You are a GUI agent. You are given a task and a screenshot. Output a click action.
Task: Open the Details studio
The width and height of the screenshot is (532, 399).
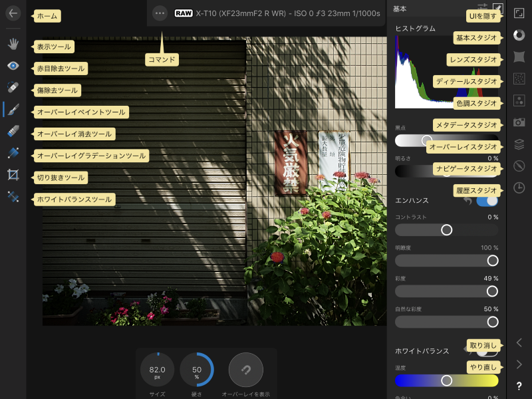point(519,78)
